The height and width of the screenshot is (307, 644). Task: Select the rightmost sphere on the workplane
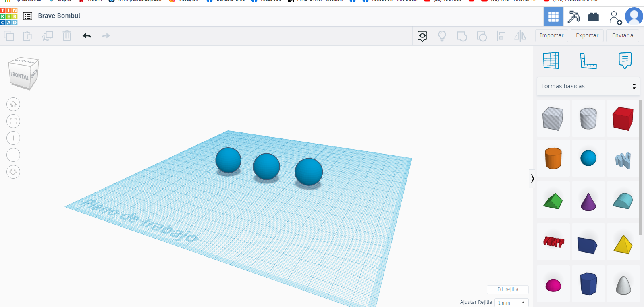309,172
